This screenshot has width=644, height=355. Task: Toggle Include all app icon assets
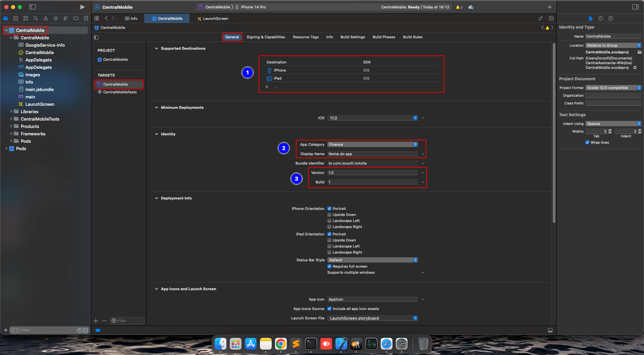(329, 309)
